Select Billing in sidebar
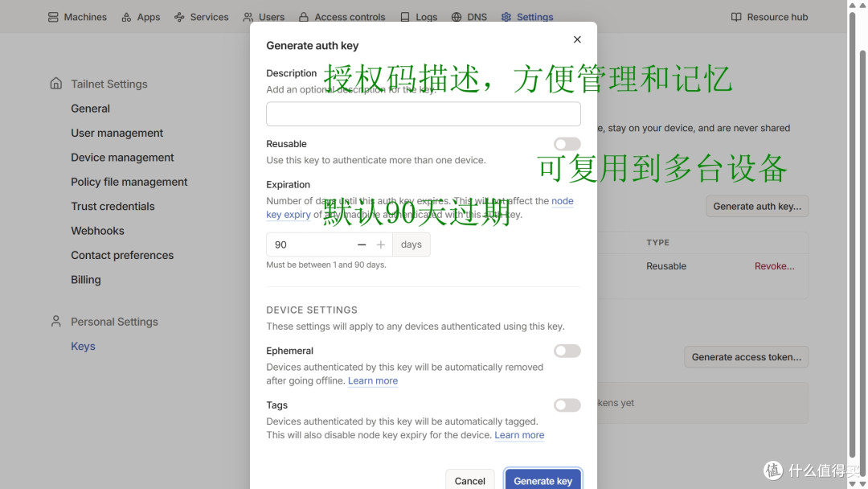The image size is (868, 489). click(x=86, y=279)
